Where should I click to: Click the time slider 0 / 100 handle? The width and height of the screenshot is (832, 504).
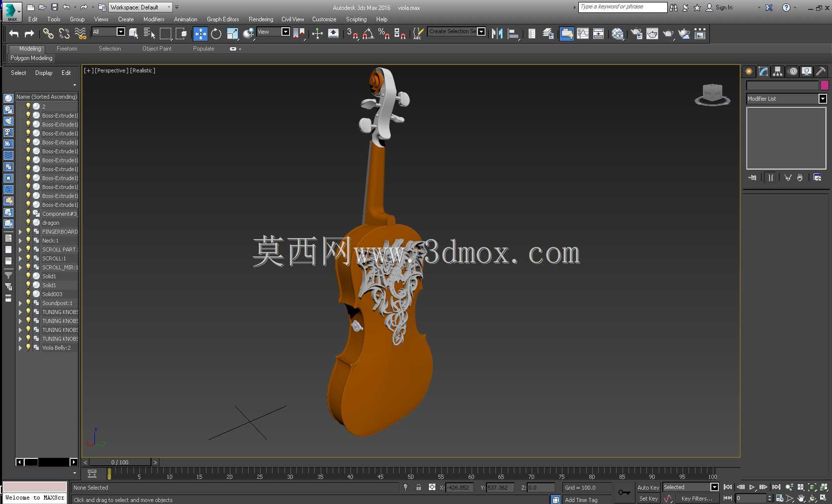click(120, 462)
